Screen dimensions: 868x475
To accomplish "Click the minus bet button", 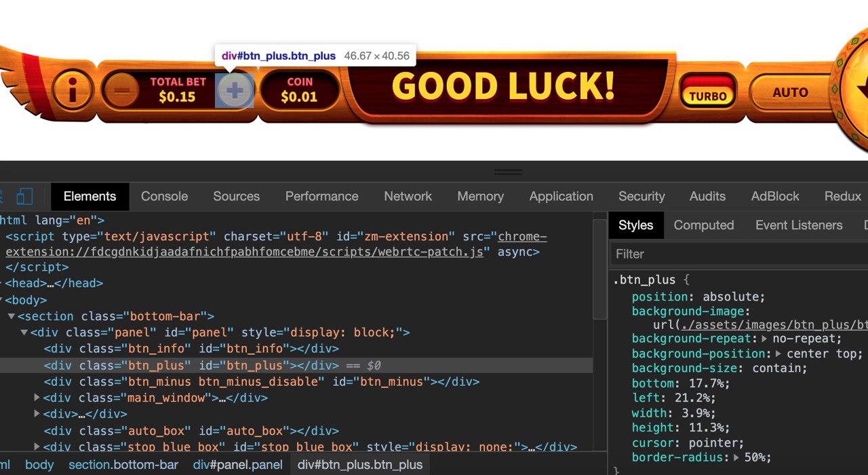I will (121, 91).
